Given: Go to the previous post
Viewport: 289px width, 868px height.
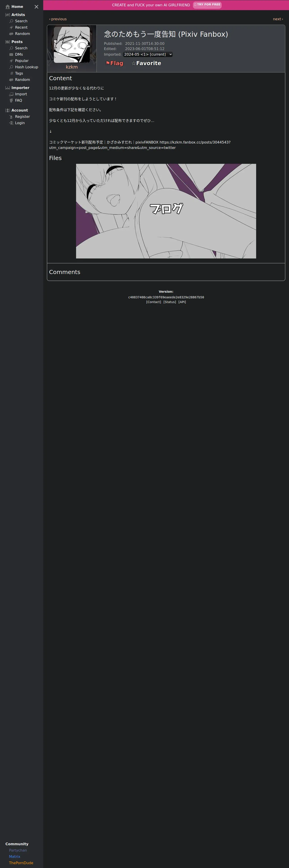Looking at the screenshot, I should [x=58, y=19].
